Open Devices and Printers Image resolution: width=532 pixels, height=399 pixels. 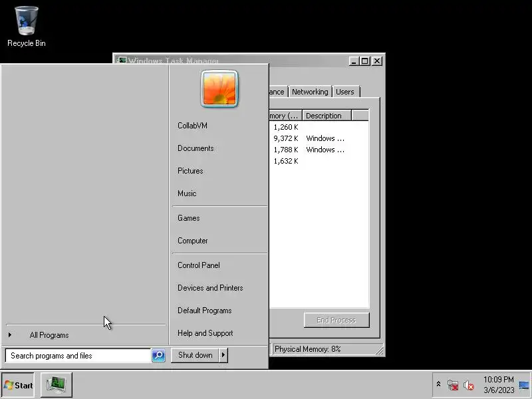click(210, 288)
